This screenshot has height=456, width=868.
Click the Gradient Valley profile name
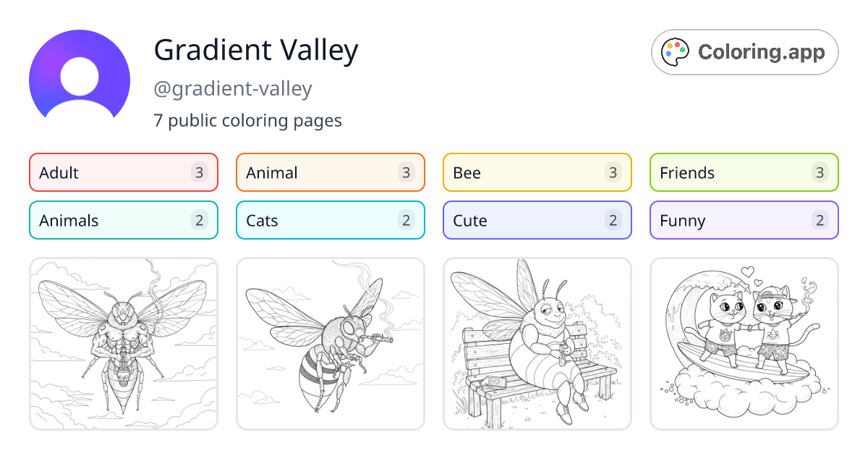256,50
